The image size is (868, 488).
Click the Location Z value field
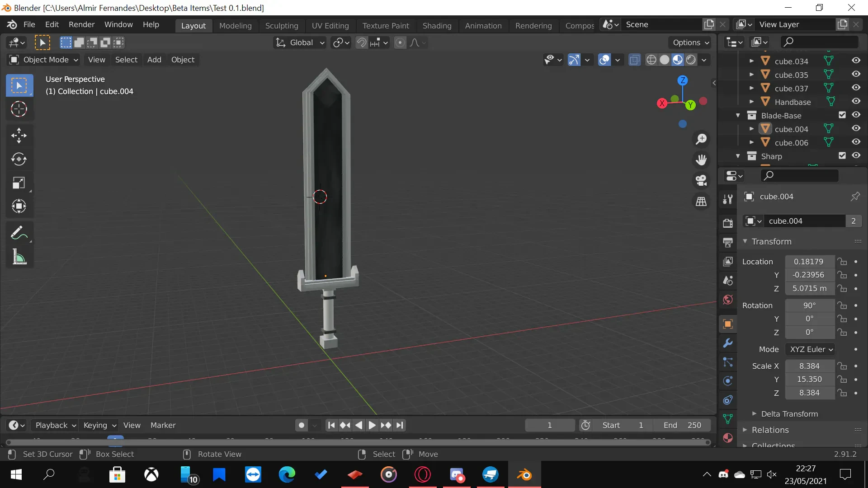(809, 288)
